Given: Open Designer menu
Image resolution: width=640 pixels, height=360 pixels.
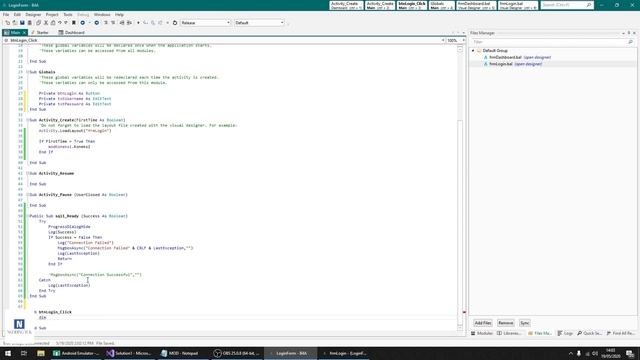Looking at the screenshot, I should click(33, 15).
